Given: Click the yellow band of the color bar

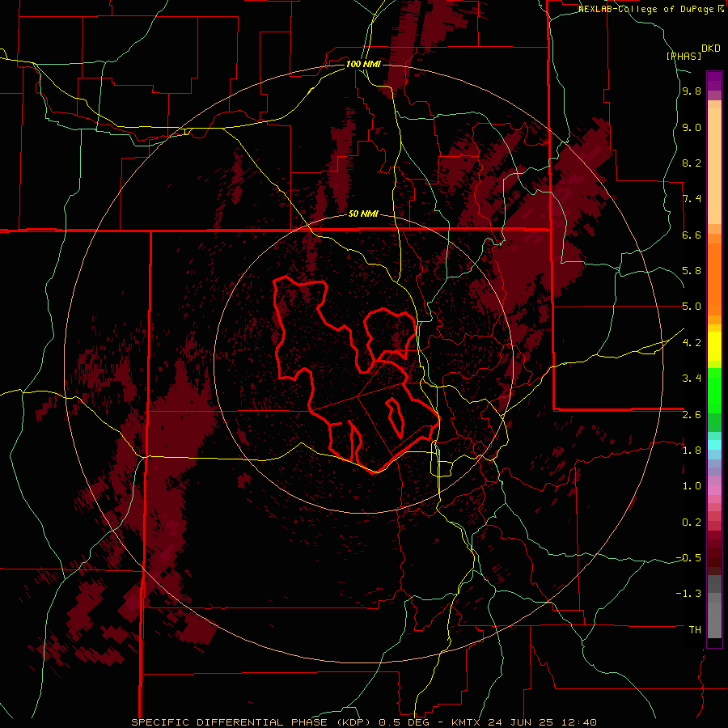Looking at the screenshot, I should (714, 346).
